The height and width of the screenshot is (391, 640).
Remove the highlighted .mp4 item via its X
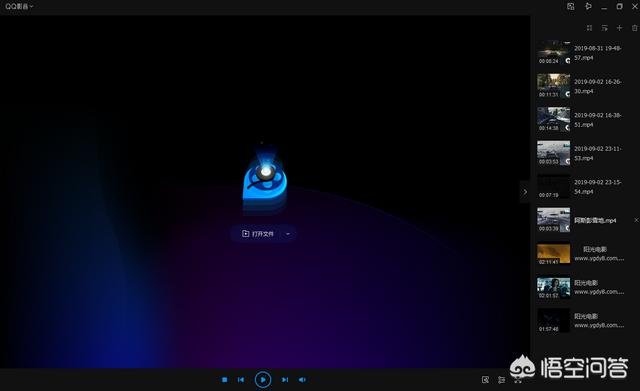636,220
